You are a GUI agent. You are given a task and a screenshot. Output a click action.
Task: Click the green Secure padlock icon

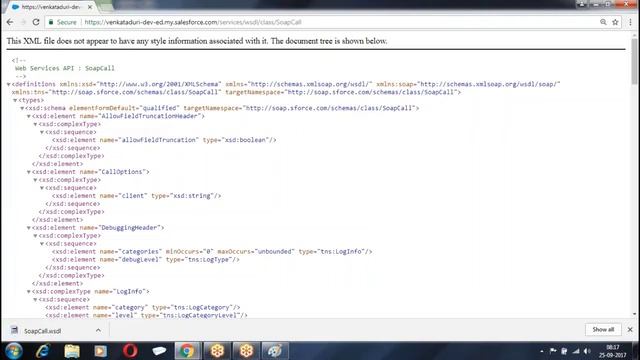[51, 22]
